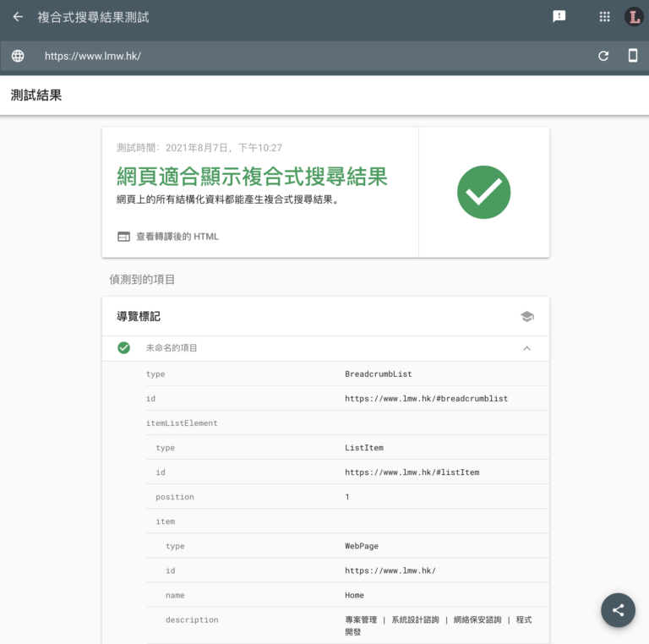The height and width of the screenshot is (644, 649).
Task: Open the send feedback icon
Action: tap(559, 17)
